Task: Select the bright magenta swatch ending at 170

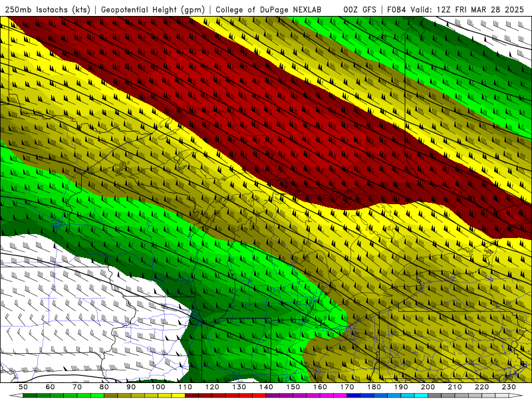Action: coord(340,396)
